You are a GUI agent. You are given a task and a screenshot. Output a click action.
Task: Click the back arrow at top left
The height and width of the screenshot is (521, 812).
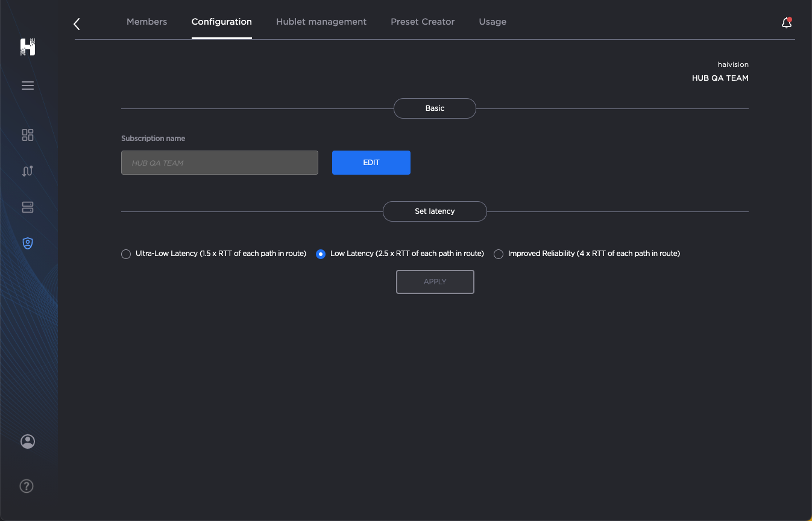pyautogui.click(x=76, y=23)
